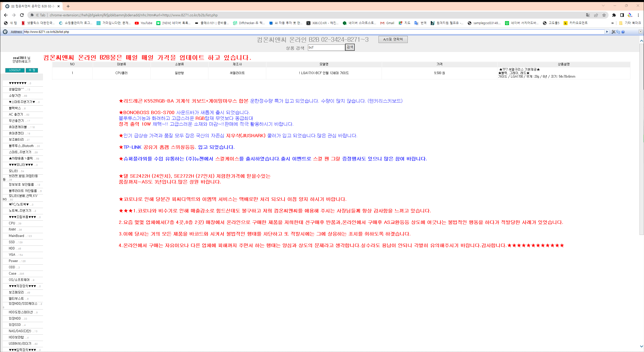Open the YouTube bookmark
Viewport: 644px width, 352px height.
coord(144,23)
